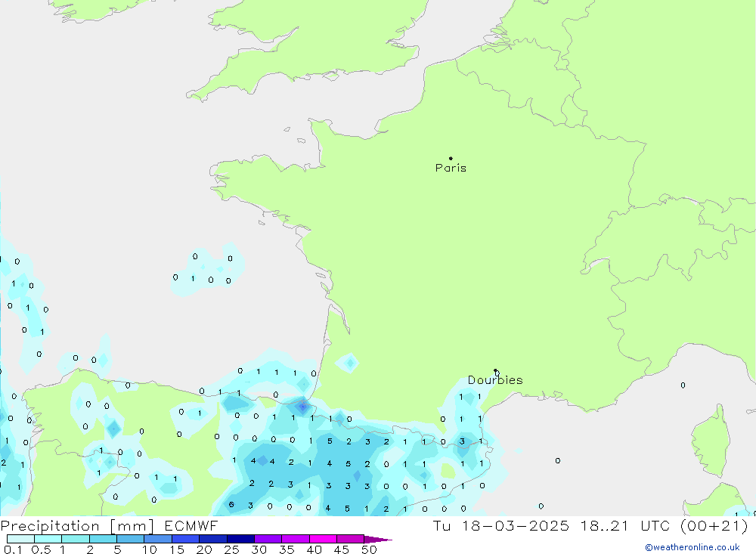Select the 10–15 mm legend color swatch

click(x=158, y=539)
